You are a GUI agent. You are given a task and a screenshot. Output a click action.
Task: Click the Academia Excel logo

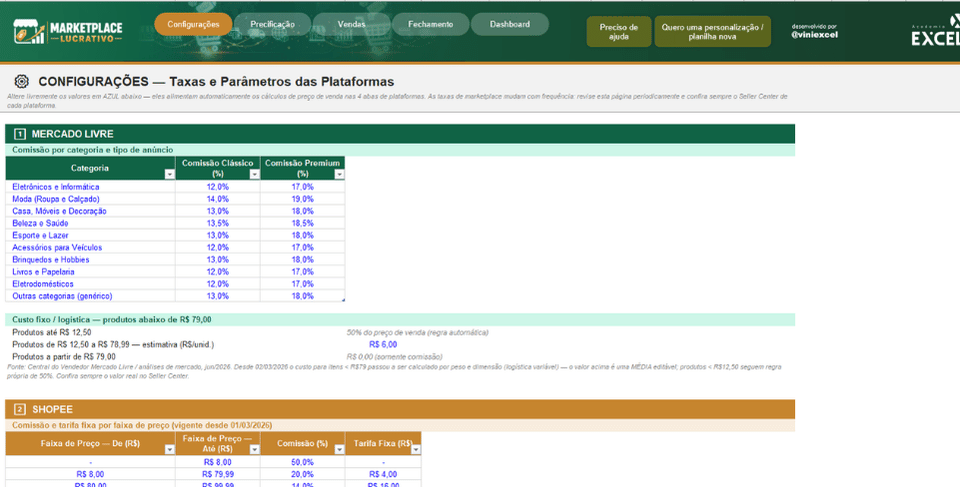[x=935, y=31]
